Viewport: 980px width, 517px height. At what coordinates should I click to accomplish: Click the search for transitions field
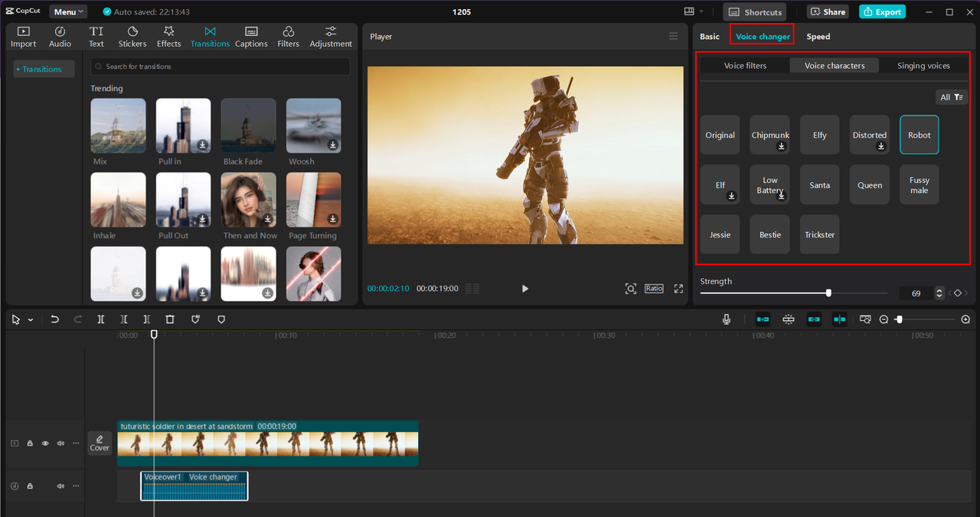tap(220, 67)
